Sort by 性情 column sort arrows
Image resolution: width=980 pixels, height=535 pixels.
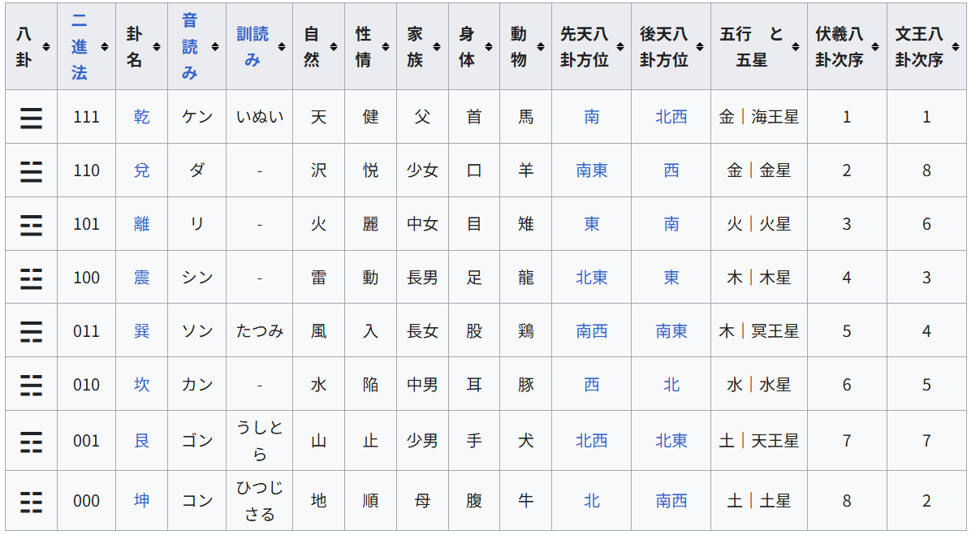click(385, 47)
